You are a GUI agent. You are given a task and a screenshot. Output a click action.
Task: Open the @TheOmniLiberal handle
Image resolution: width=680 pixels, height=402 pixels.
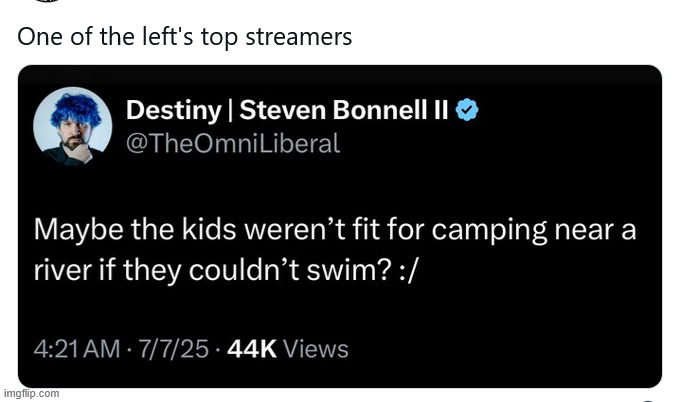point(233,143)
